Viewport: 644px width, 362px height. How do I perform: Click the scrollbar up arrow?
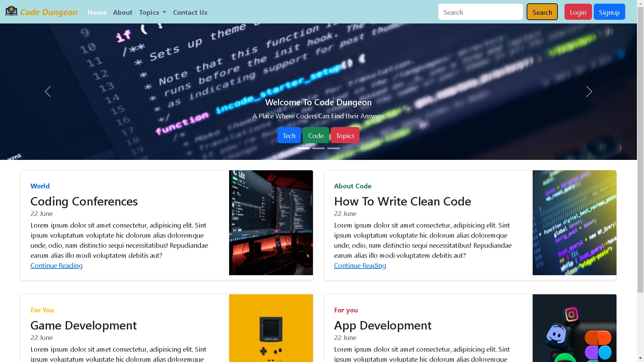point(640,3)
